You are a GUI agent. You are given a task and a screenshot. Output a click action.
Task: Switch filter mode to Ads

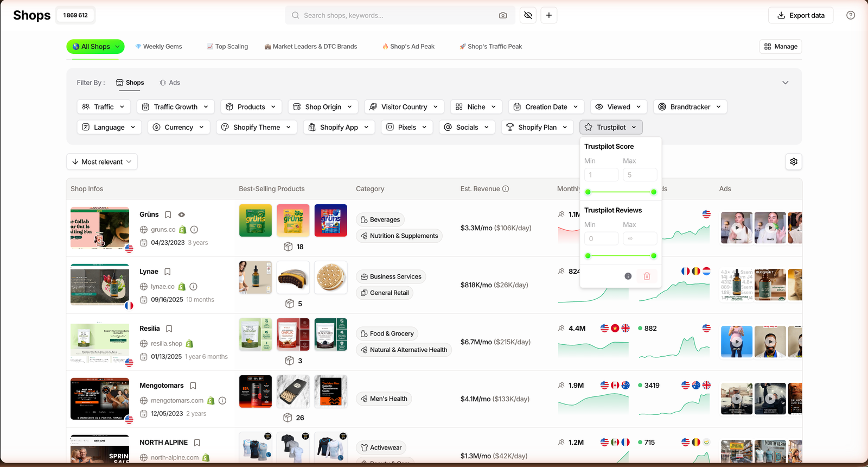[x=170, y=83]
